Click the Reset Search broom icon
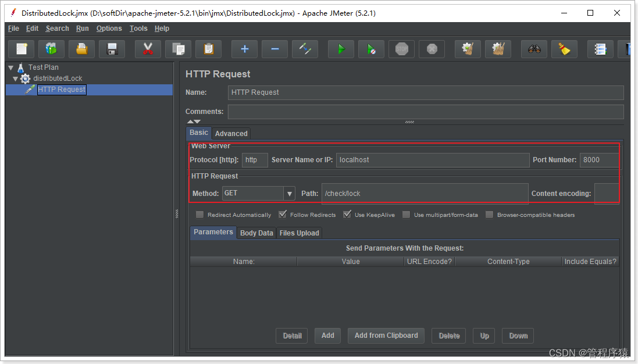The height and width of the screenshot is (364, 638). (564, 49)
